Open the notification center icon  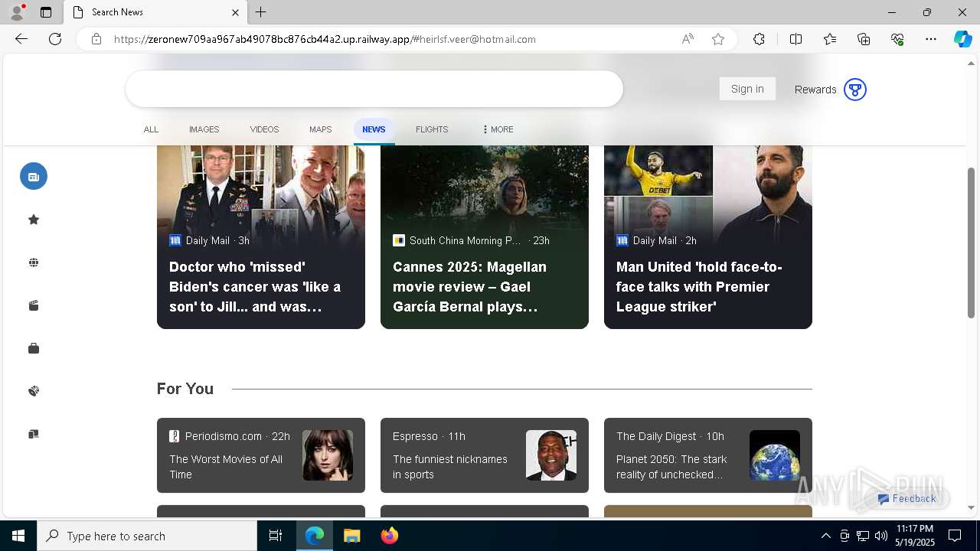coord(955,536)
